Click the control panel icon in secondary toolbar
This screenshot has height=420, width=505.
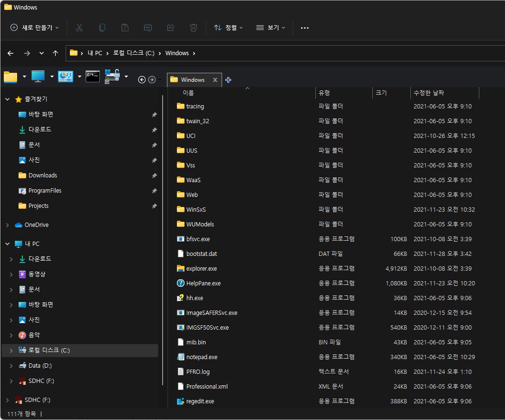coord(65,77)
